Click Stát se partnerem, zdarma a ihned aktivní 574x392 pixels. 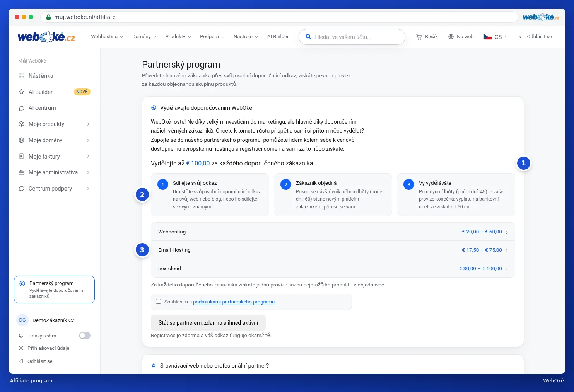pyautogui.click(x=208, y=323)
